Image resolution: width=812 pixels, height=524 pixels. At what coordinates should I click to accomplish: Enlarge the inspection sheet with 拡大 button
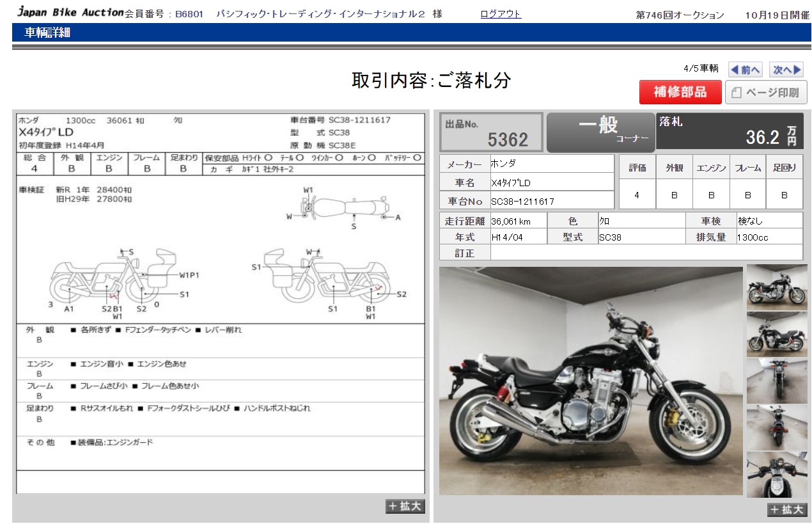[x=405, y=506]
